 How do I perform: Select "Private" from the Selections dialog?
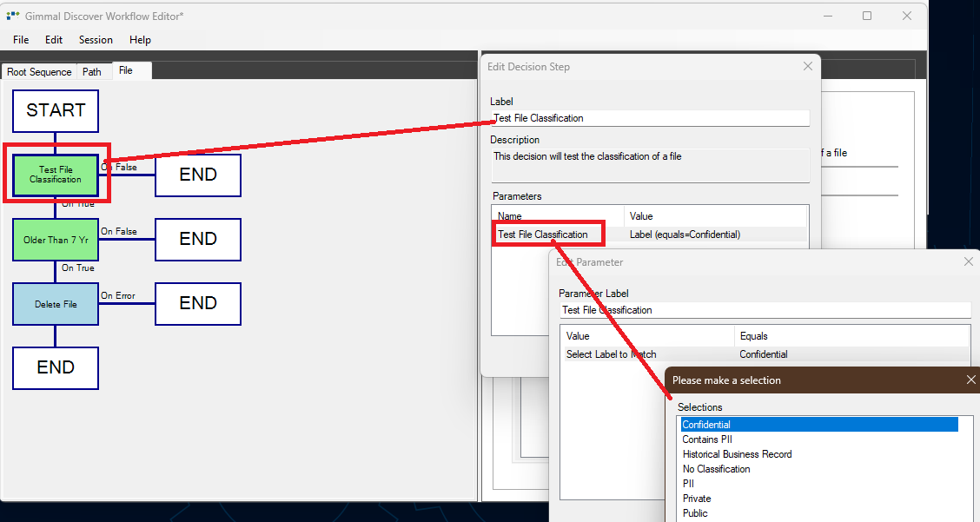pyautogui.click(x=697, y=499)
